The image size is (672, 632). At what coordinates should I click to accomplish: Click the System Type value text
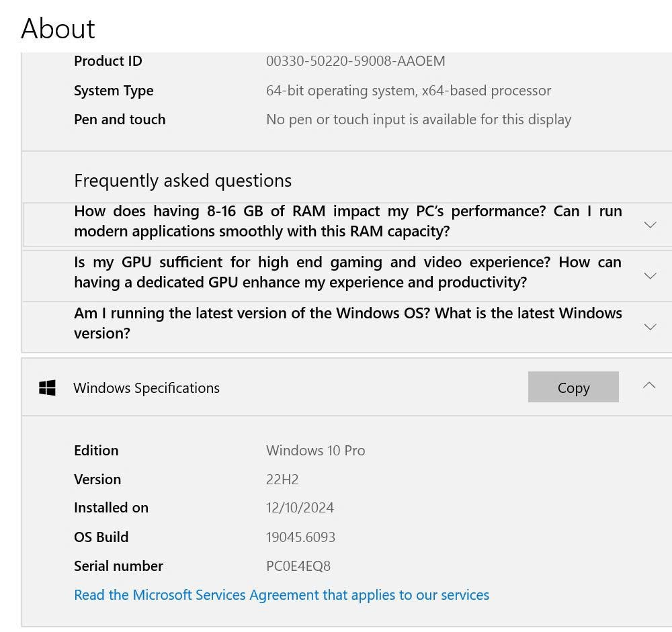tap(409, 91)
